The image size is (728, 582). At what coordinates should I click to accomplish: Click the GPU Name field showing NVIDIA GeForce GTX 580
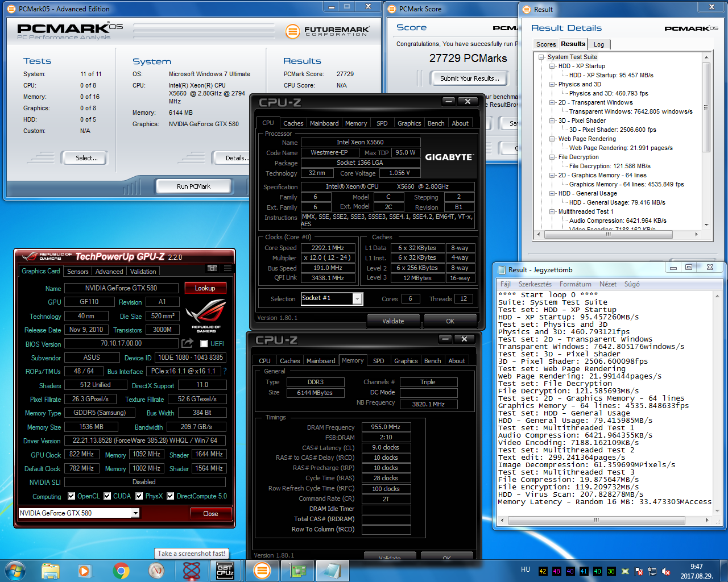pyautogui.click(x=121, y=288)
